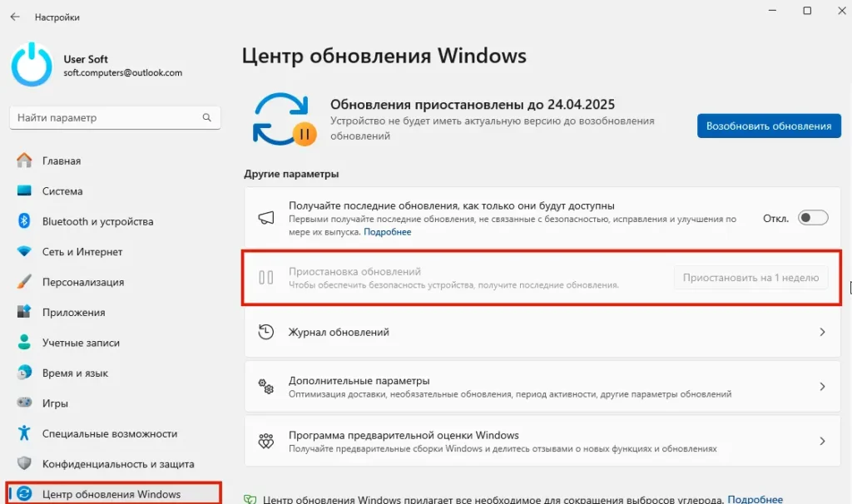Click Возобновить обновления button
This screenshot has height=504, width=852.
769,126
